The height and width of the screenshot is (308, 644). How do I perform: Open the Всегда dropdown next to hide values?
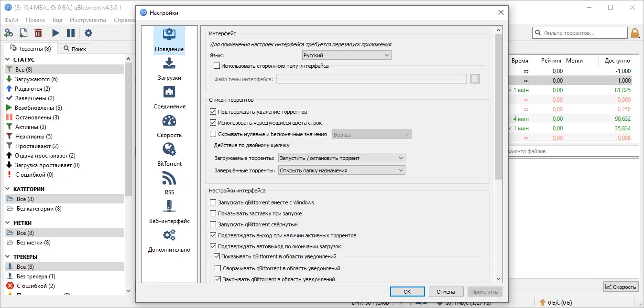point(371,135)
